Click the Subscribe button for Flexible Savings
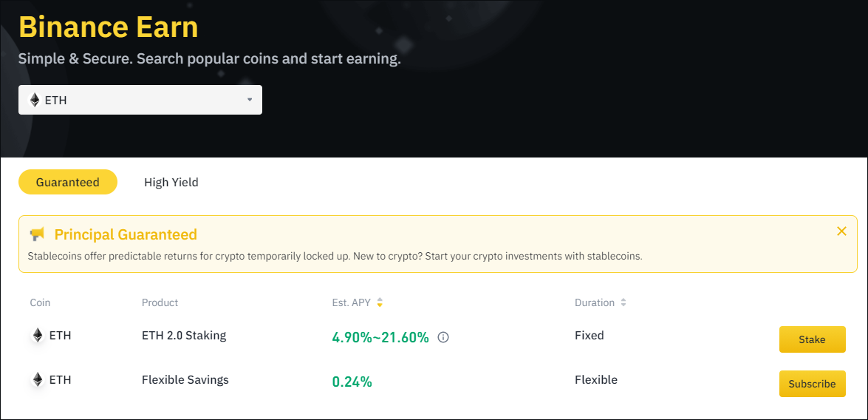 [x=812, y=384]
